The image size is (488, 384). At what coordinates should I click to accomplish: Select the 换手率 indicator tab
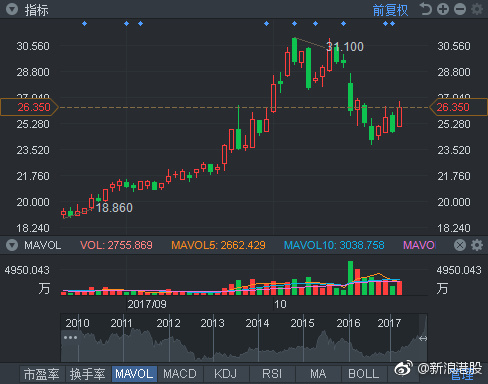pyautogui.click(x=88, y=374)
